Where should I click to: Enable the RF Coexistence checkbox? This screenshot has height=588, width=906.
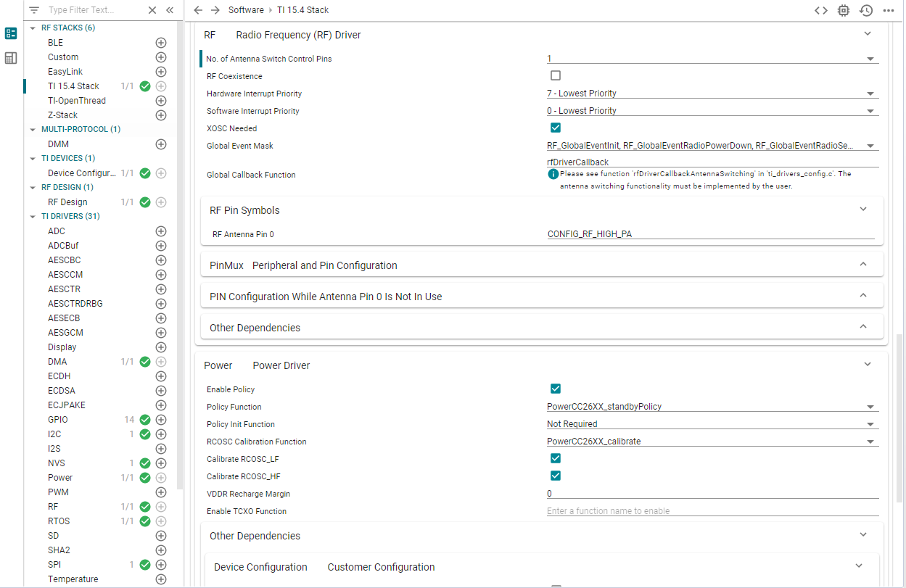(556, 75)
